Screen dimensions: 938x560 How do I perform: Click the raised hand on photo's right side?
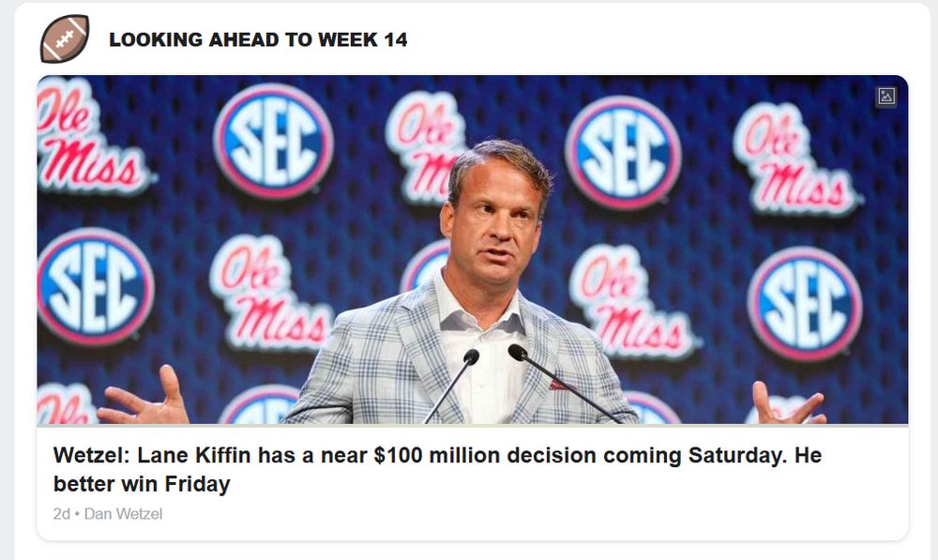pos(790,405)
